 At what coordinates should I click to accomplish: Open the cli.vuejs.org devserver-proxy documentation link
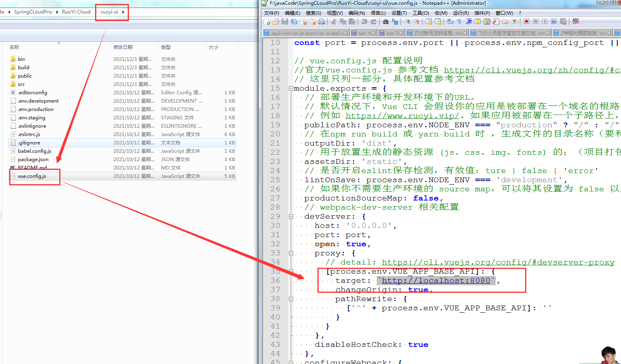tap(498, 262)
